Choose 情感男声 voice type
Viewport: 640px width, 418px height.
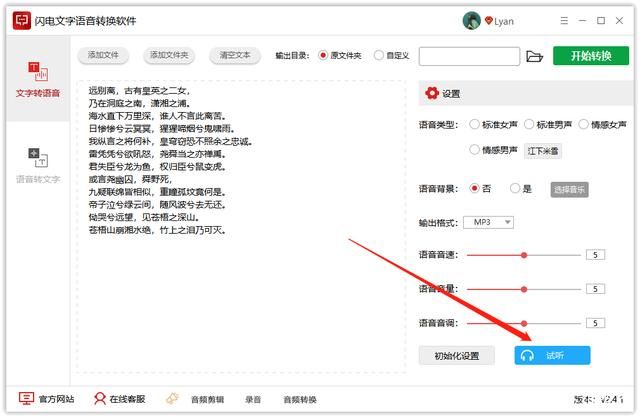pyautogui.click(x=474, y=150)
